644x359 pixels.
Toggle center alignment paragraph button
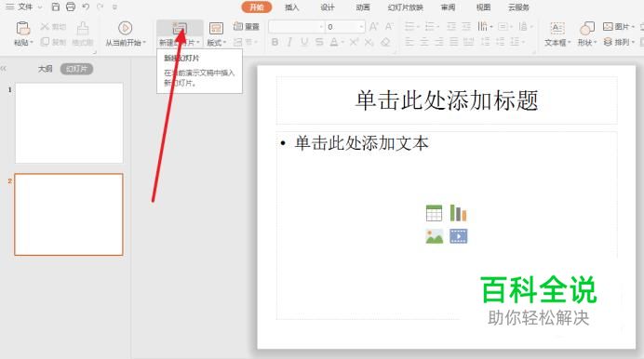(x=424, y=42)
